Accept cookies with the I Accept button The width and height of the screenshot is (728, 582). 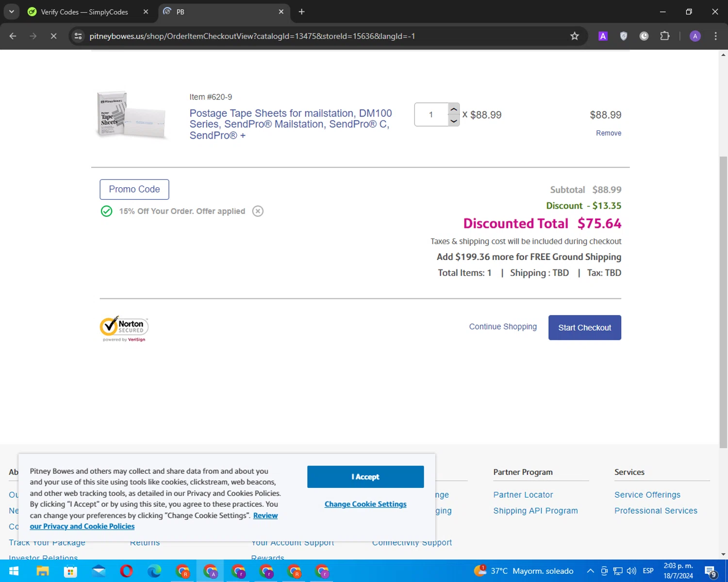click(x=365, y=477)
